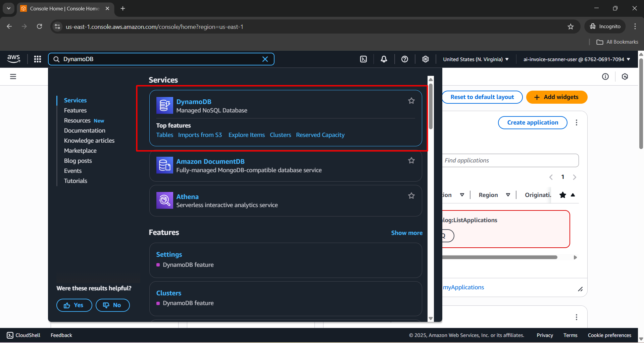The width and height of the screenshot is (644, 343).
Task: Open the ai-invoice-scanner-user account dropdown
Action: [576, 59]
